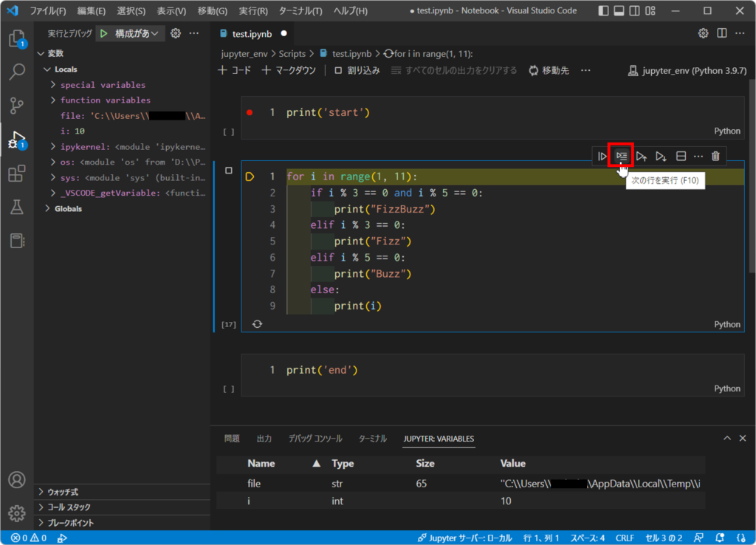Open the Run and Debug view
The height and width of the screenshot is (545, 756).
point(17,140)
